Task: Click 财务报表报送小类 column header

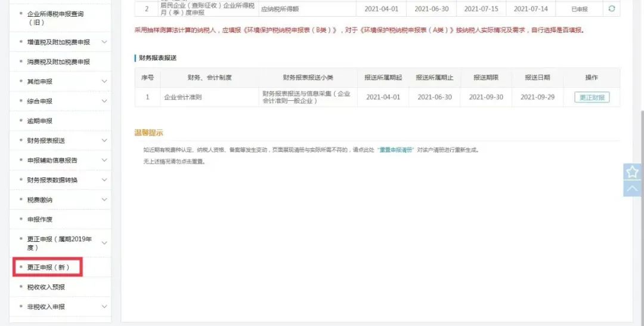Action: click(308, 77)
